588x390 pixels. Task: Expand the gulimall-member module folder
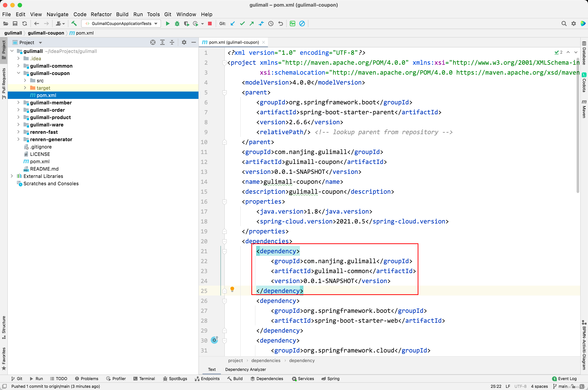point(18,103)
